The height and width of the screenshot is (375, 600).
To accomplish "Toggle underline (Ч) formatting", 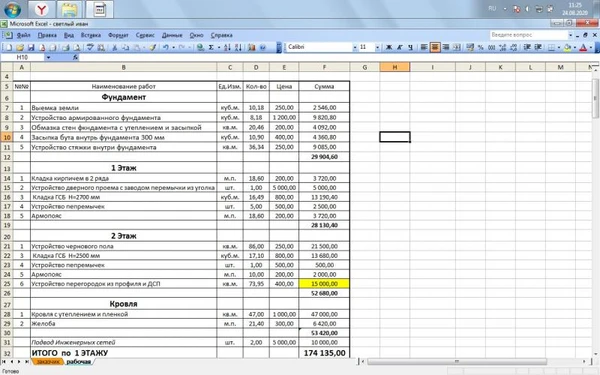I will [x=410, y=47].
